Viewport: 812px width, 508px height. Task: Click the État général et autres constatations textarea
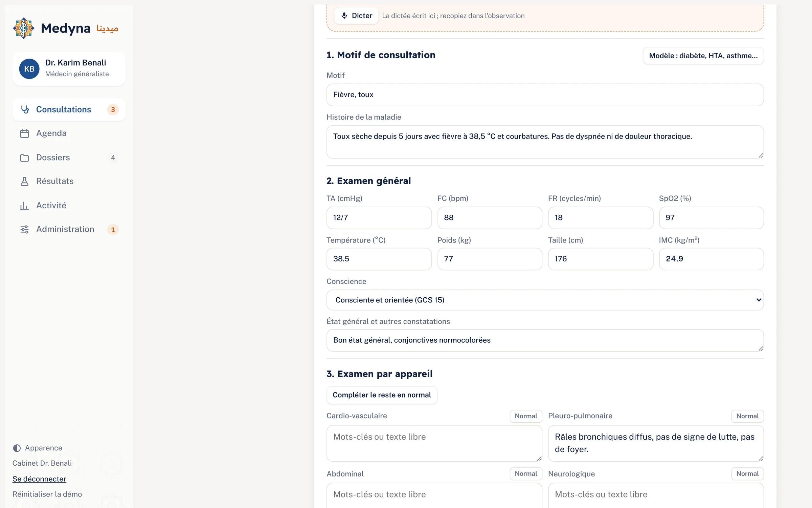pyautogui.click(x=545, y=340)
